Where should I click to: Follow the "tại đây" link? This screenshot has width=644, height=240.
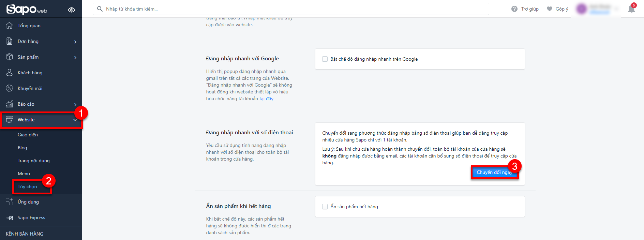(x=266, y=99)
